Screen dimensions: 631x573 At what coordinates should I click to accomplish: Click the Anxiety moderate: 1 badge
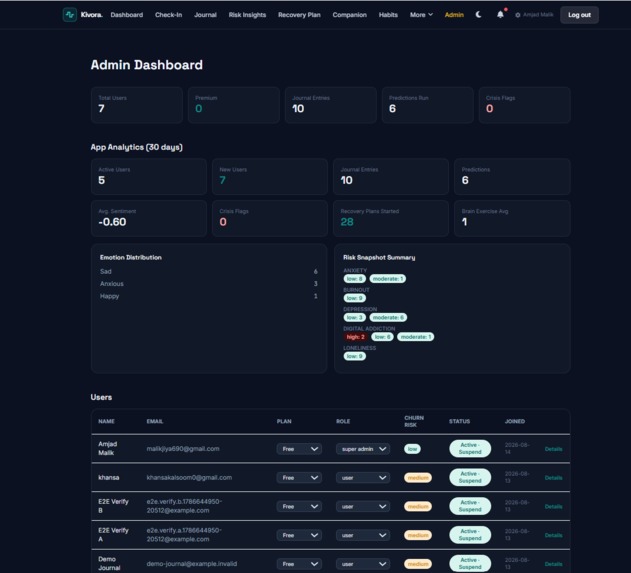(388, 278)
